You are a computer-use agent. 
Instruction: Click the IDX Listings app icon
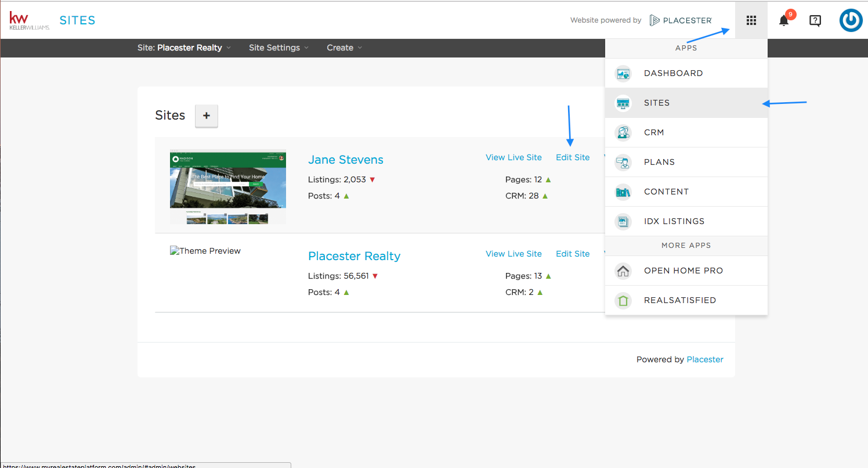point(623,222)
